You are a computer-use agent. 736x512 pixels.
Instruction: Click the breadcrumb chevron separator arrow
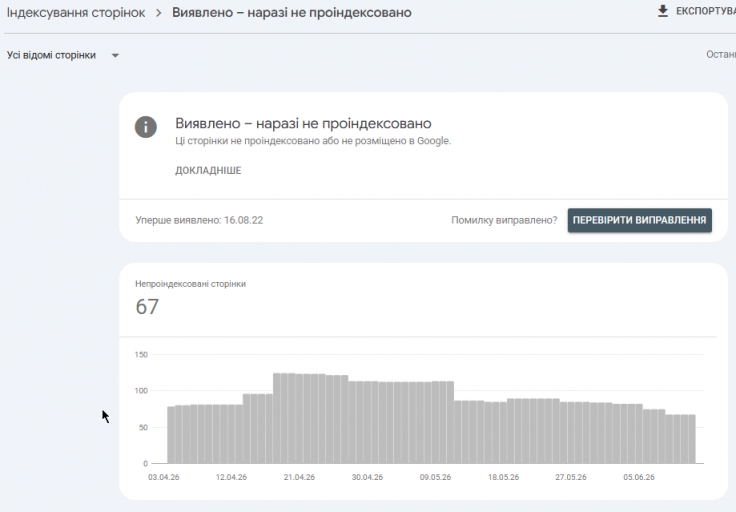[159, 13]
